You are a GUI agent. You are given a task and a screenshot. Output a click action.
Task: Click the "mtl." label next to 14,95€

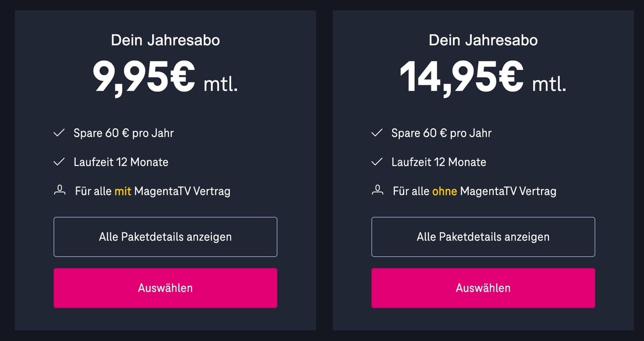(549, 84)
